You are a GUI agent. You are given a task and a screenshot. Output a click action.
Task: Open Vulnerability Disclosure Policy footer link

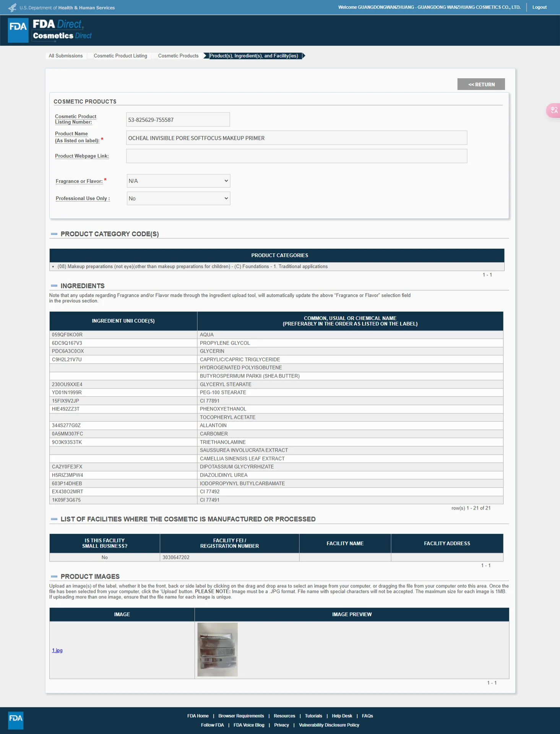coord(329,725)
